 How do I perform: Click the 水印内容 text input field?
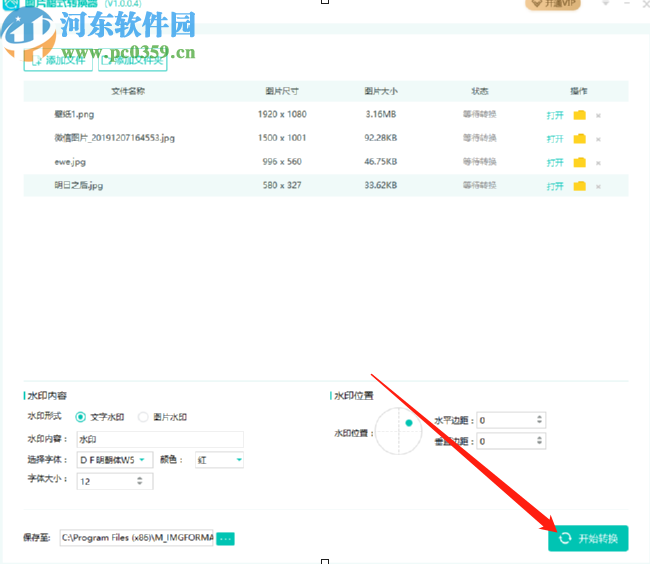[160, 439]
